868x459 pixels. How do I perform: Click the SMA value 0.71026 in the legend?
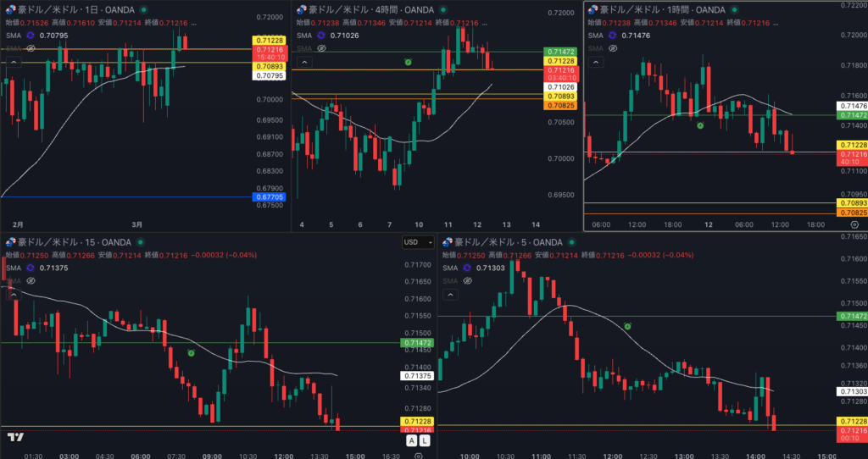[344, 36]
